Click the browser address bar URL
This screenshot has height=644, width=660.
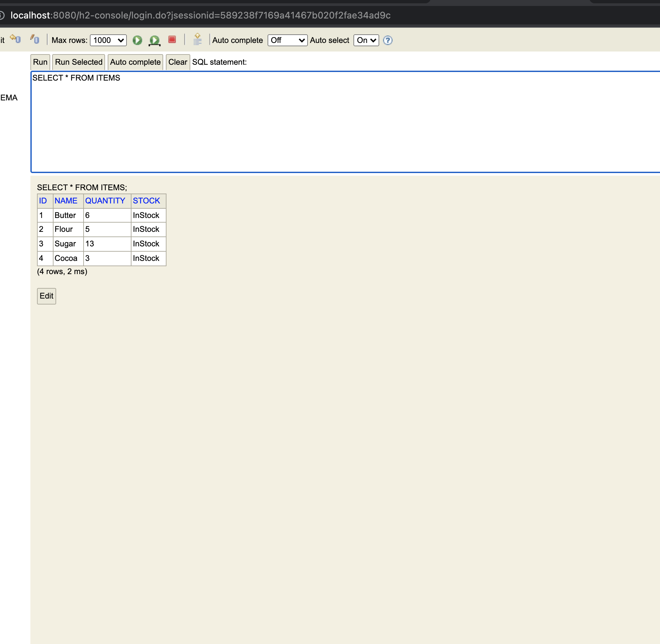pos(201,15)
